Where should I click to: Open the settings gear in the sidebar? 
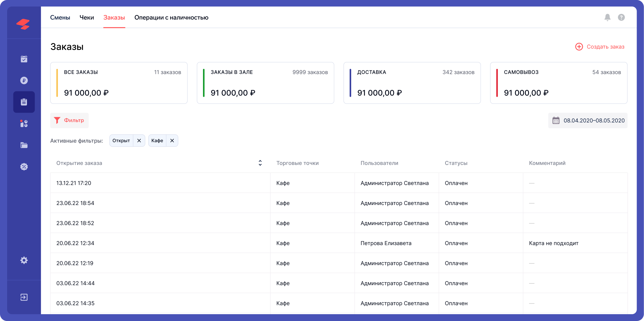coord(24,260)
